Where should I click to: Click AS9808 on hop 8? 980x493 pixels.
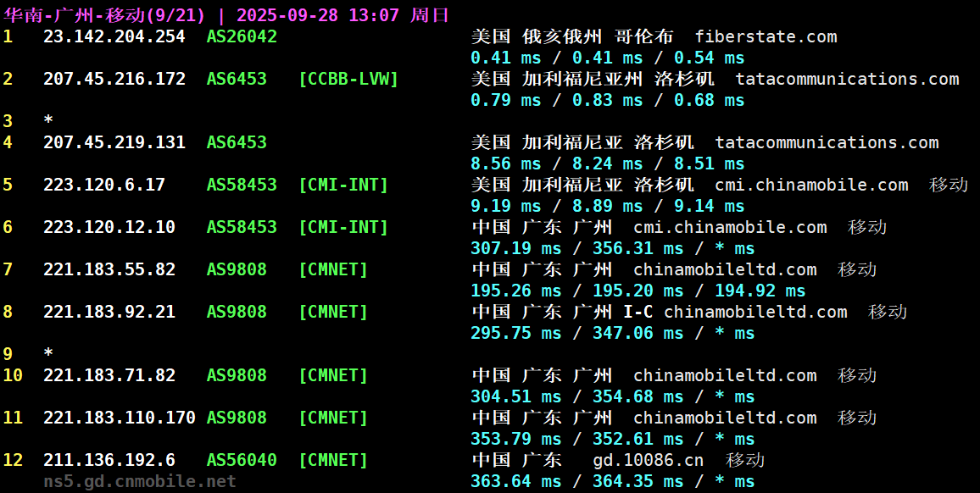[x=237, y=311]
